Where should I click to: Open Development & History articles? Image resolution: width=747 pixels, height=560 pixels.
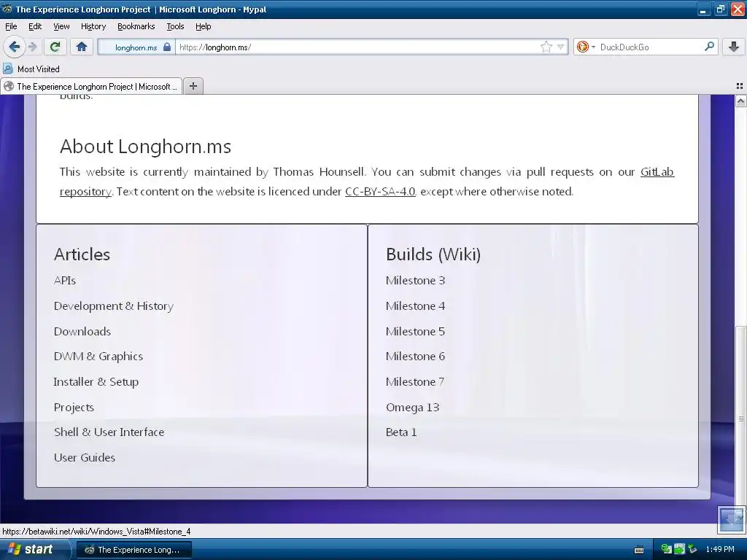click(x=114, y=306)
